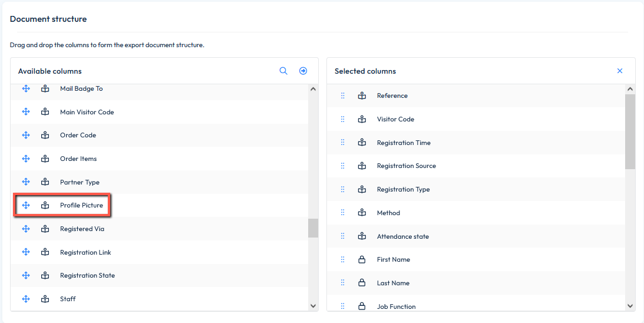This screenshot has width=644, height=323.
Task: Click the Visitor Code selected column
Action: tap(476, 119)
